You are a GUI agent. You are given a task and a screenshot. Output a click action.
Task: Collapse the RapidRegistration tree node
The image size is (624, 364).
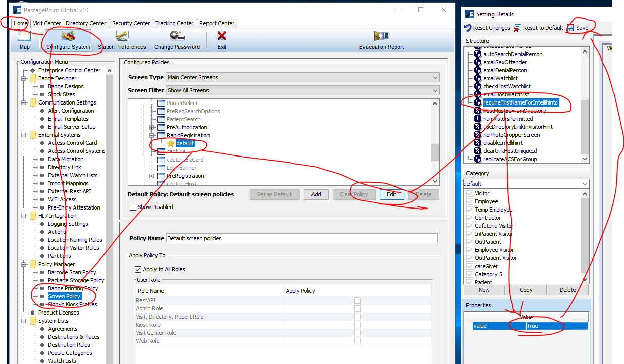tap(151, 135)
